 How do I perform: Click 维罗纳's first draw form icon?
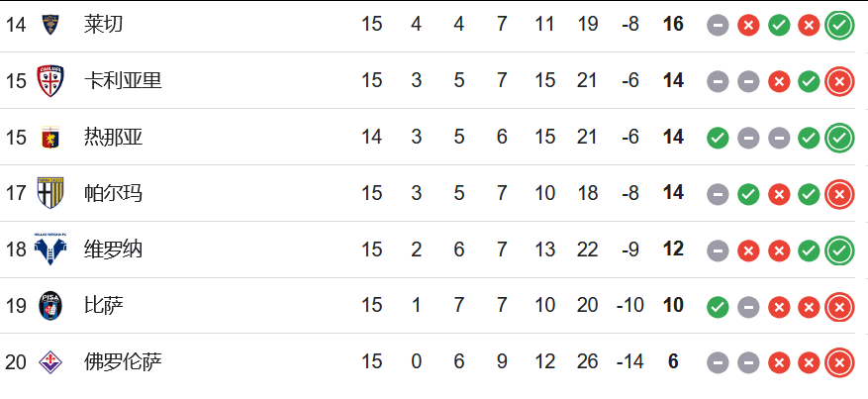click(718, 250)
